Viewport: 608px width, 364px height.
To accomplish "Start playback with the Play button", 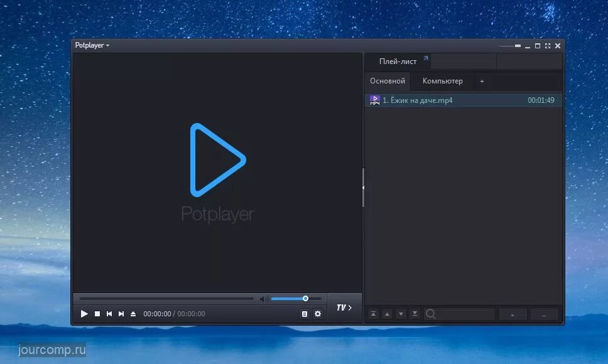I will (x=84, y=314).
